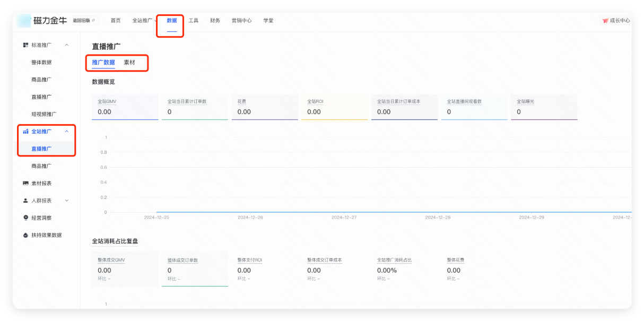Switch to the 素材 tab

[130, 62]
